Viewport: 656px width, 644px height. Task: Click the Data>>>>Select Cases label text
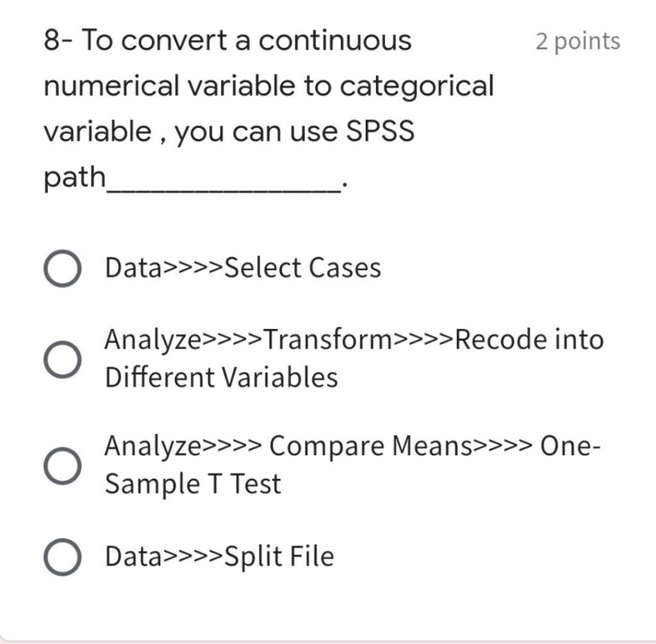point(242,268)
